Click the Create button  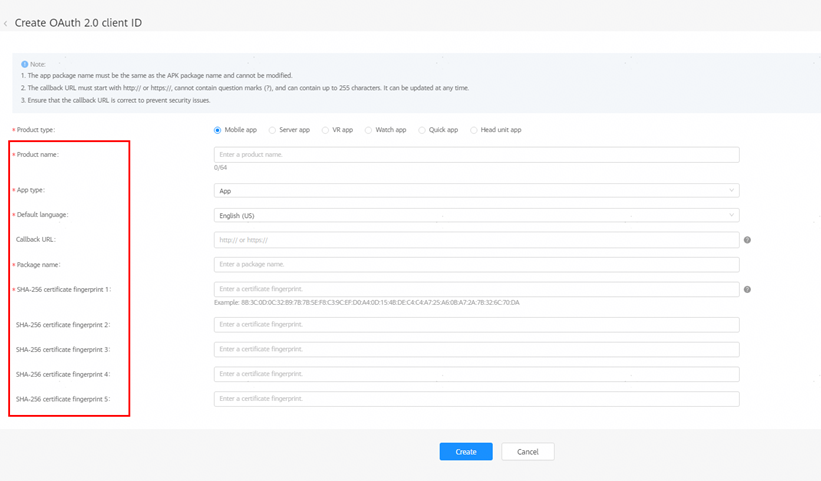click(x=466, y=452)
